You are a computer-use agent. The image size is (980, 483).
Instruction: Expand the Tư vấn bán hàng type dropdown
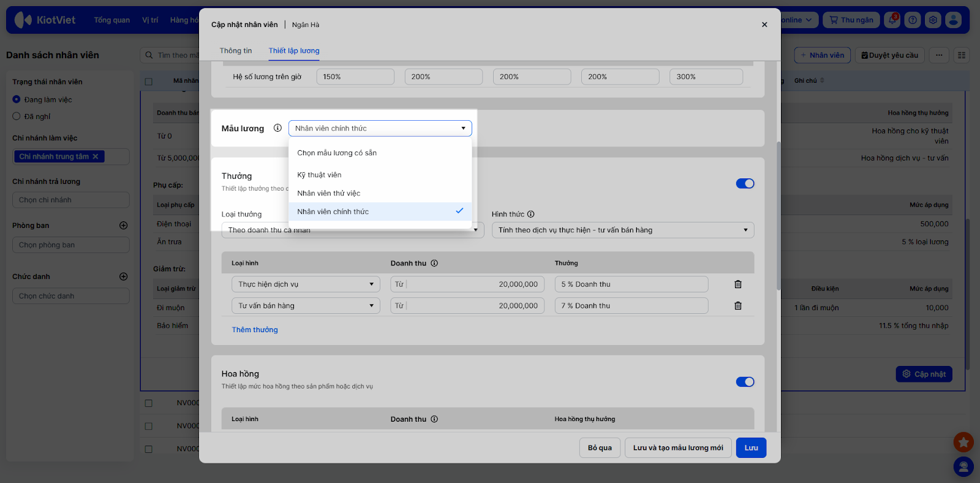(306, 306)
